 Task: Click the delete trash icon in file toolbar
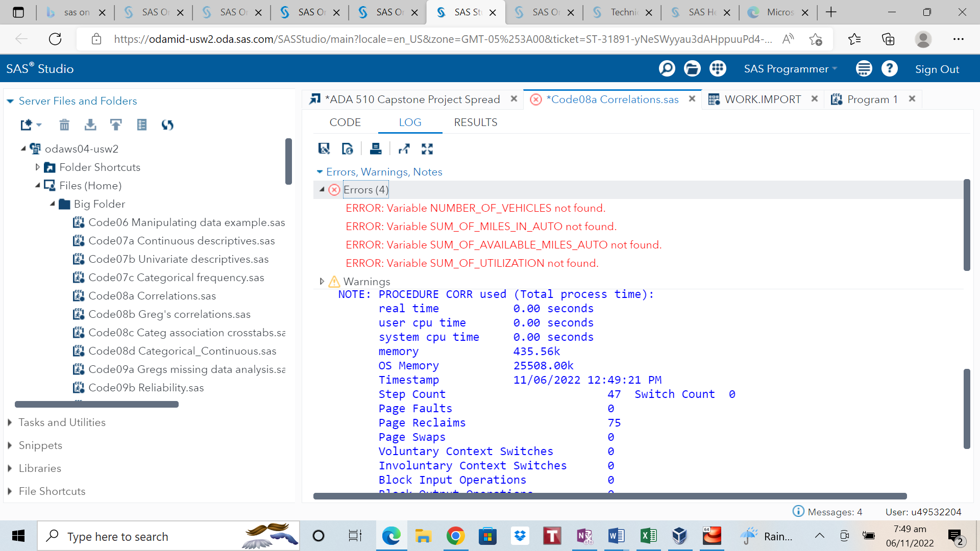coord(64,124)
